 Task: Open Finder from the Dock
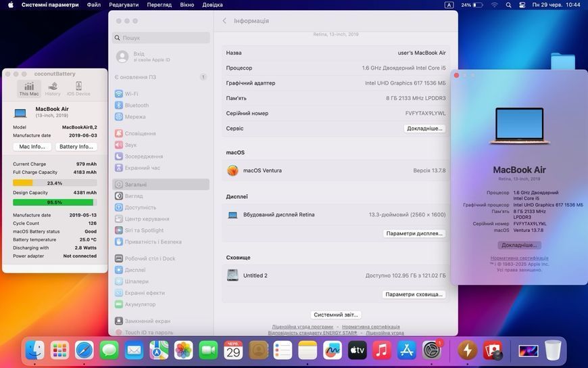[x=35, y=350]
